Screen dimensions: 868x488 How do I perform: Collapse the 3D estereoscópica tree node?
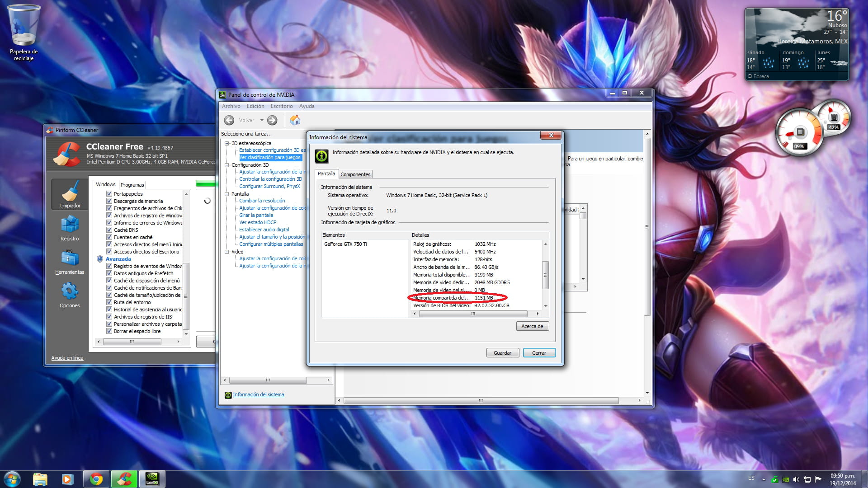coord(227,143)
